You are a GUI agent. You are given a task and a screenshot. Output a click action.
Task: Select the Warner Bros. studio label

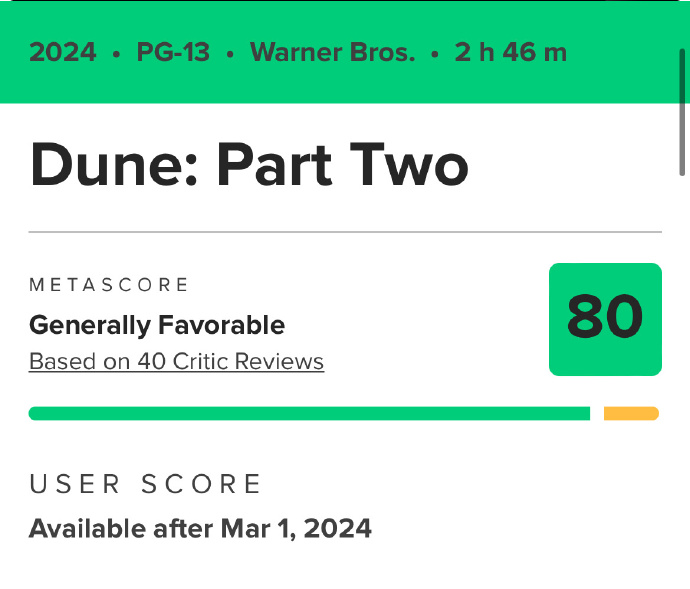(x=332, y=52)
